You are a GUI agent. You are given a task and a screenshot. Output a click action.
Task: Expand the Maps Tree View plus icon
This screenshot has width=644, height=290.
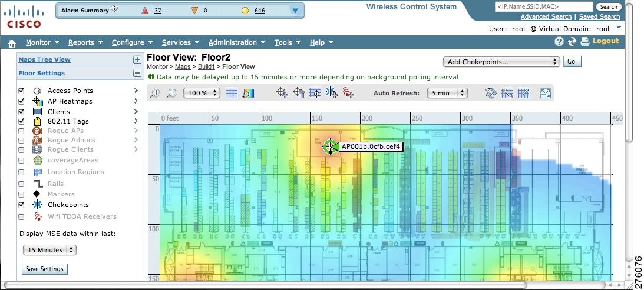pos(137,60)
